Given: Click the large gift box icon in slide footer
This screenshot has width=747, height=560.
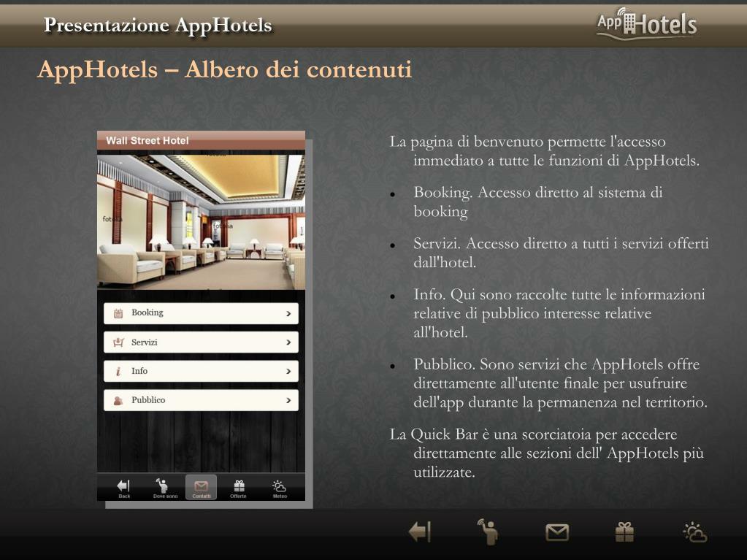Looking at the screenshot, I should coord(624,532).
